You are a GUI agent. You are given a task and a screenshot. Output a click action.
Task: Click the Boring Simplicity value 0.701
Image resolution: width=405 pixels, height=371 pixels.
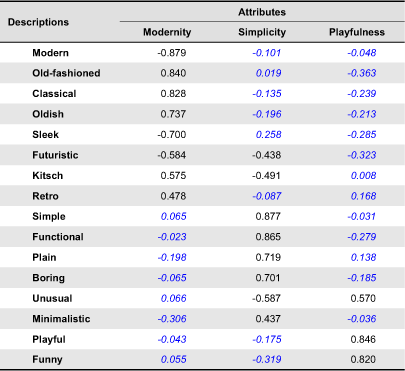tap(268, 278)
